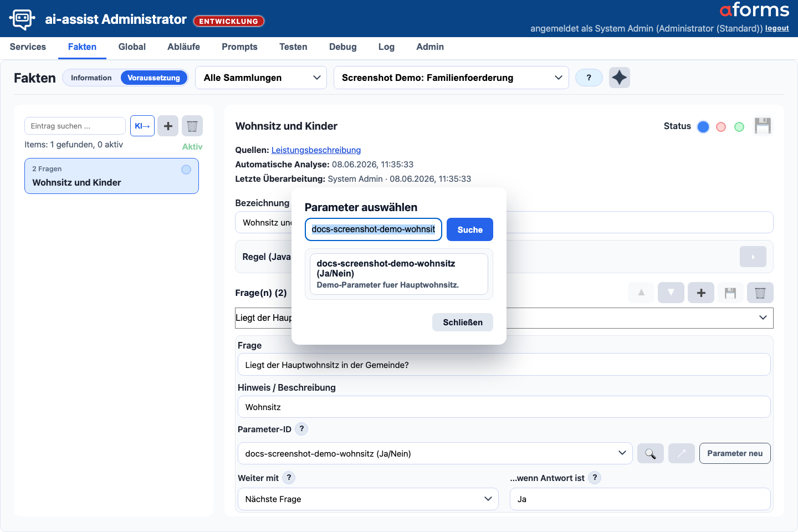798x532 pixels.
Task: Open the Alle Sammlungen dropdown
Action: click(x=261, y=78)
